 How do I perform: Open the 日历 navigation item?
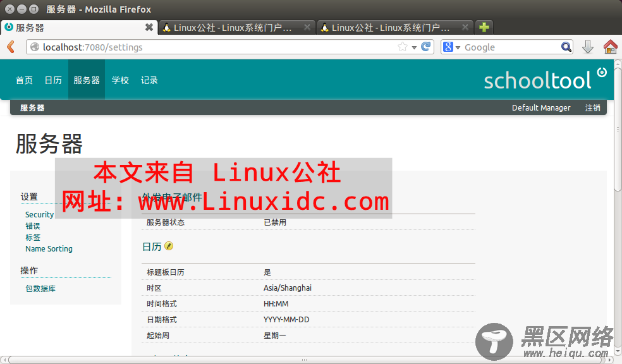53,80
